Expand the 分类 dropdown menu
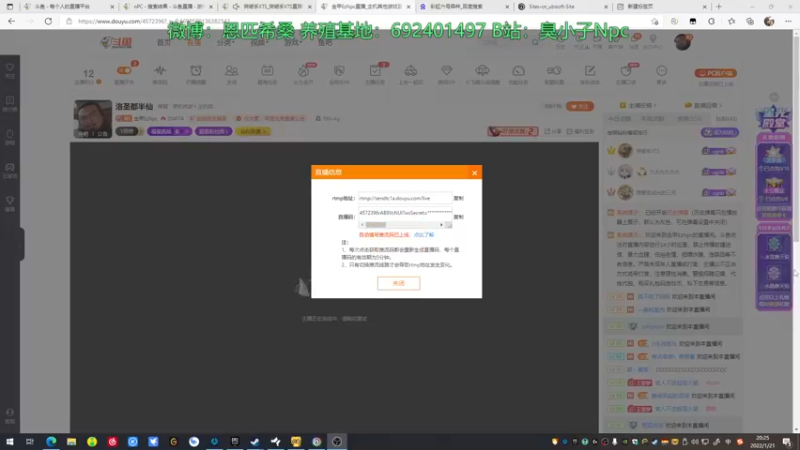This screenshot has width=800, height=450. pos(226,42)
